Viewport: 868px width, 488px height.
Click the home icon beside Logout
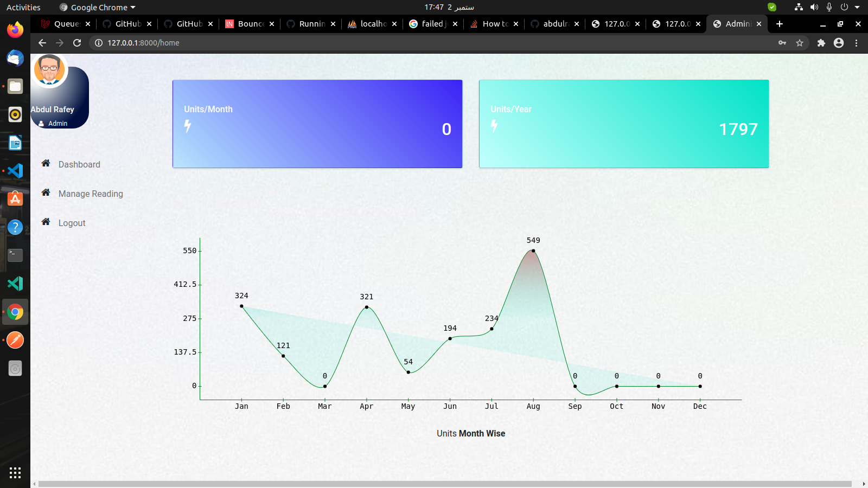(46, 222)
